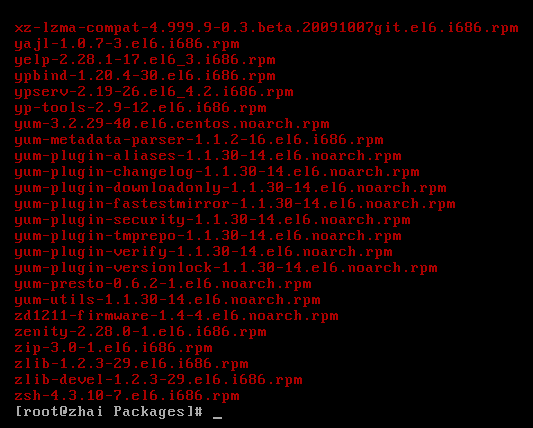Select zd1211-firmware package entry
The image size is (533, 428).
[176, 316]
